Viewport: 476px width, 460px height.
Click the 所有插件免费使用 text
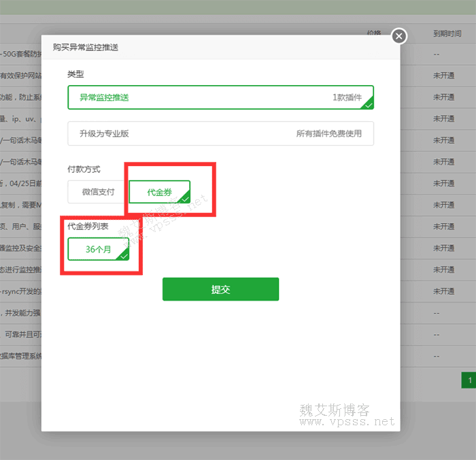(x=329, y=133)
